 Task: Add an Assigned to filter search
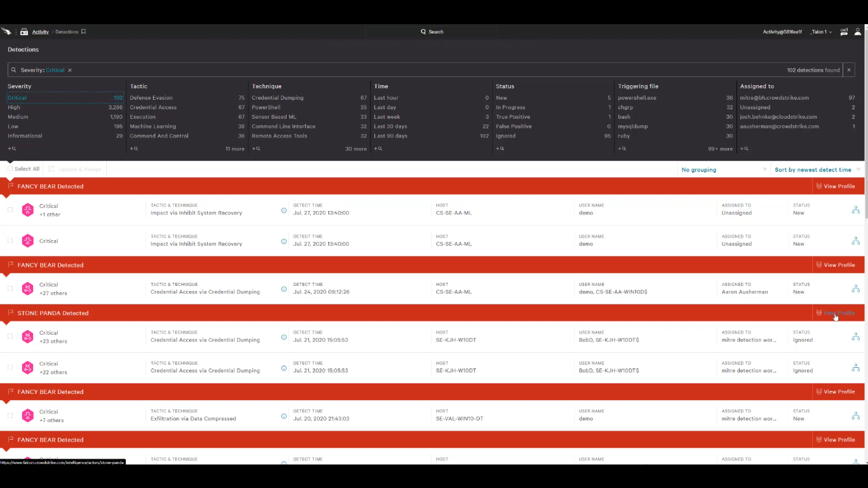click(x=743, y=149)
